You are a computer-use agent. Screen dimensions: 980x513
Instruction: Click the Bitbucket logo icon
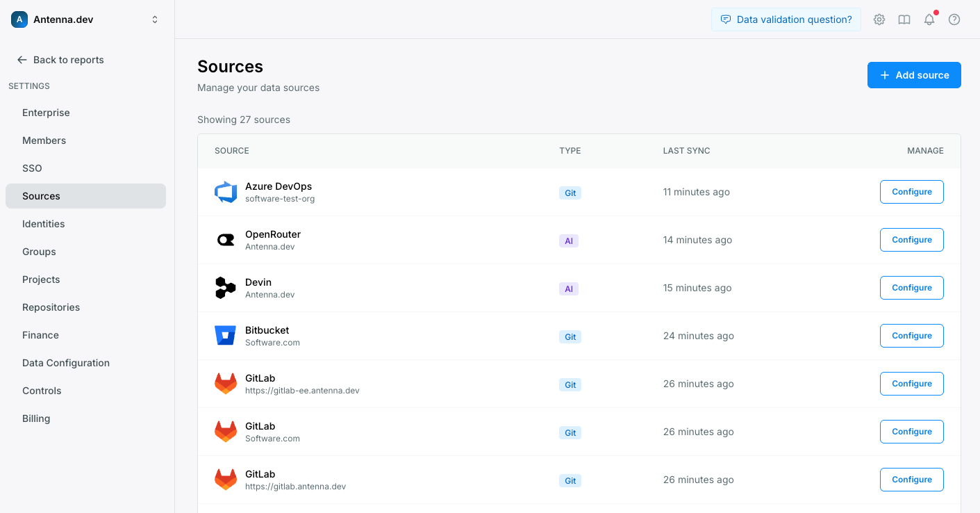(226, 336)
